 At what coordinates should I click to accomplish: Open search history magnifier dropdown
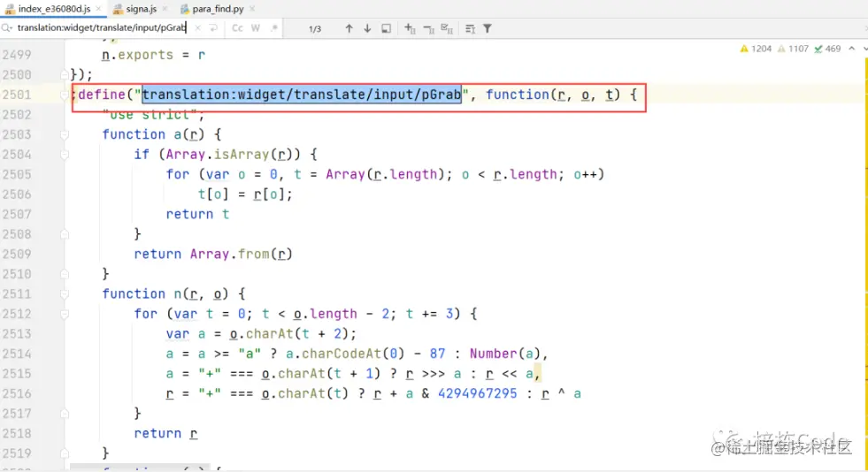7,27
